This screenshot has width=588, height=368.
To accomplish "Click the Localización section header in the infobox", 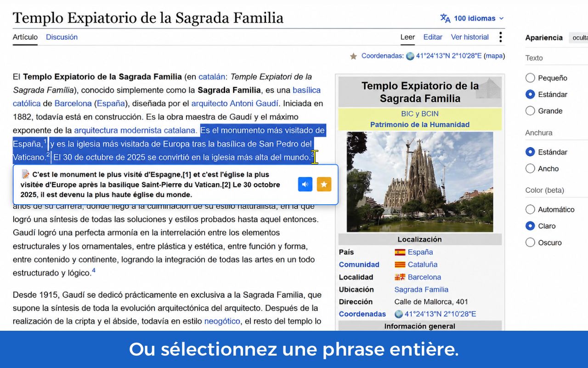I will [x=420, y=239].
